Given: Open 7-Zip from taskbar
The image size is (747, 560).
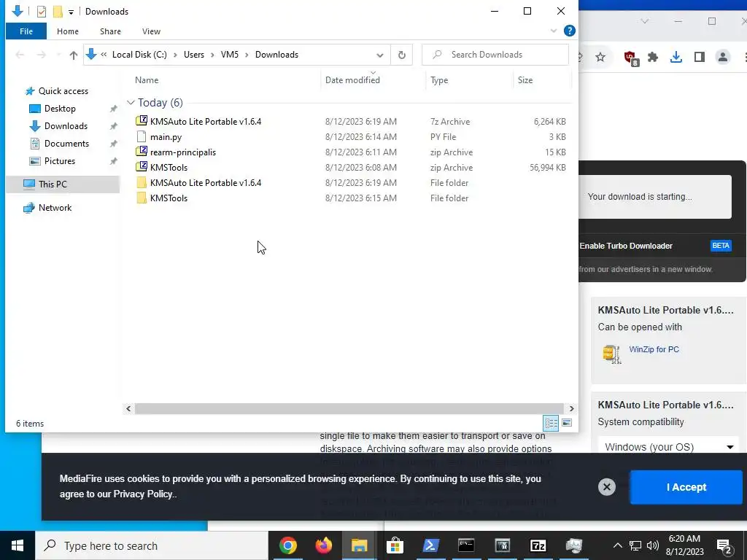Looking at the screenshot, I should (x=538, y=545).
